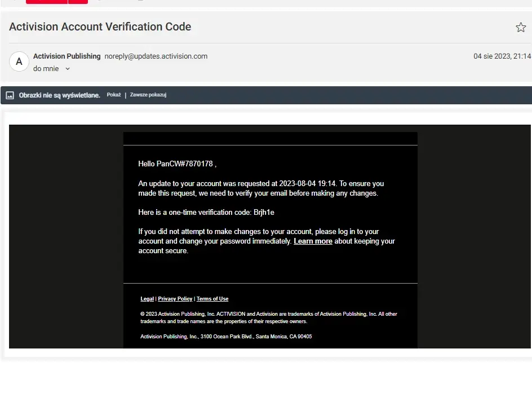Viewport: 532px width, 406px height.
Task: Open the 'Learn more' link
Action: point(313,241)
